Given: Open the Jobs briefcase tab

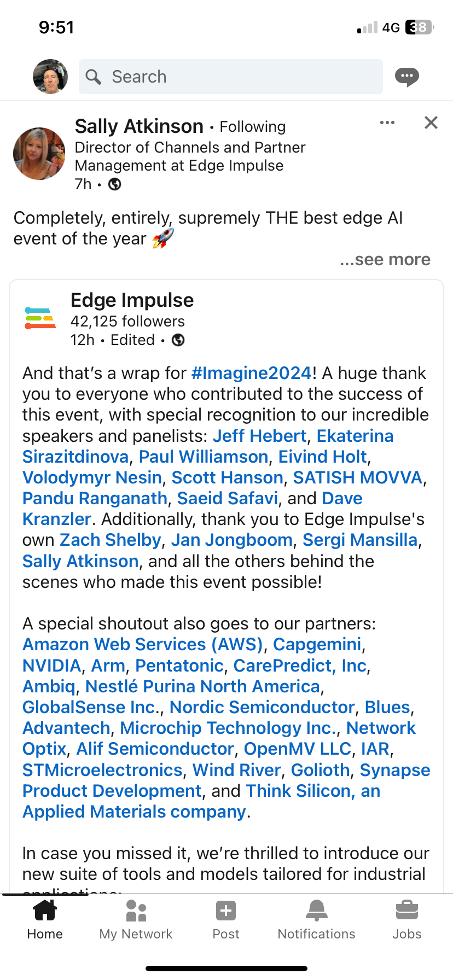Looking at the screenshot, I should pyautogui.click(x=407, y=920).
